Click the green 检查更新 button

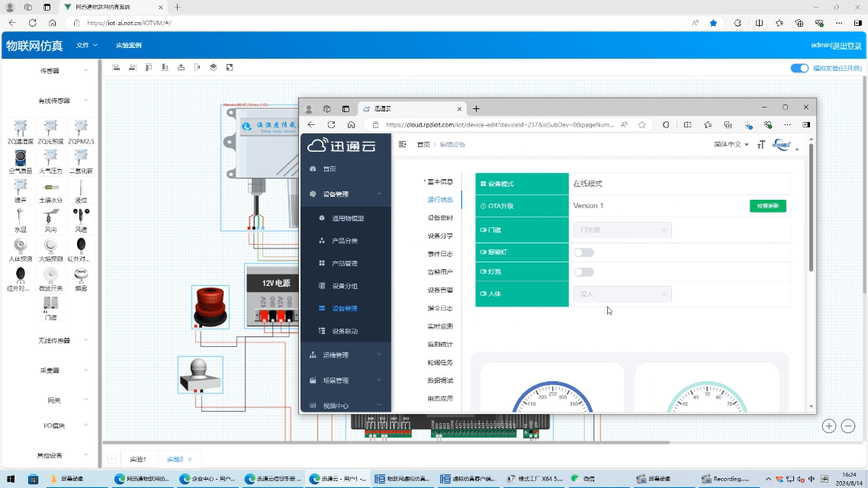click(x=767, y=206)
